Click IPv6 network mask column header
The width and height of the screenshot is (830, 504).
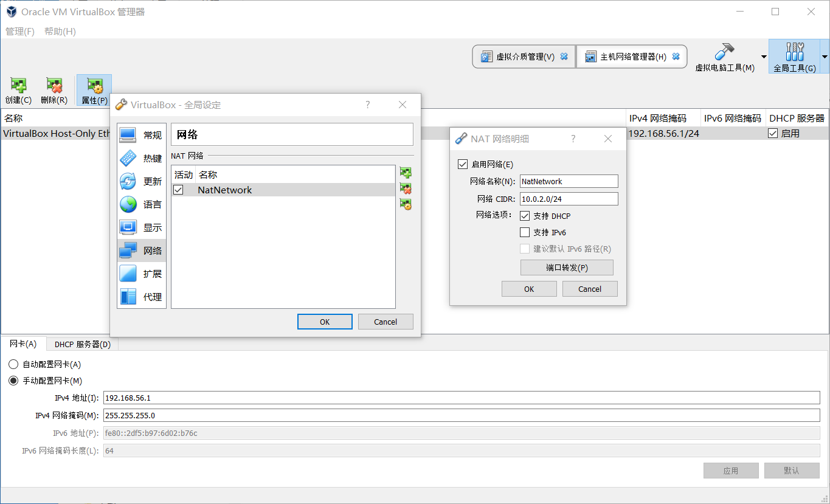[x=733, y=118]
